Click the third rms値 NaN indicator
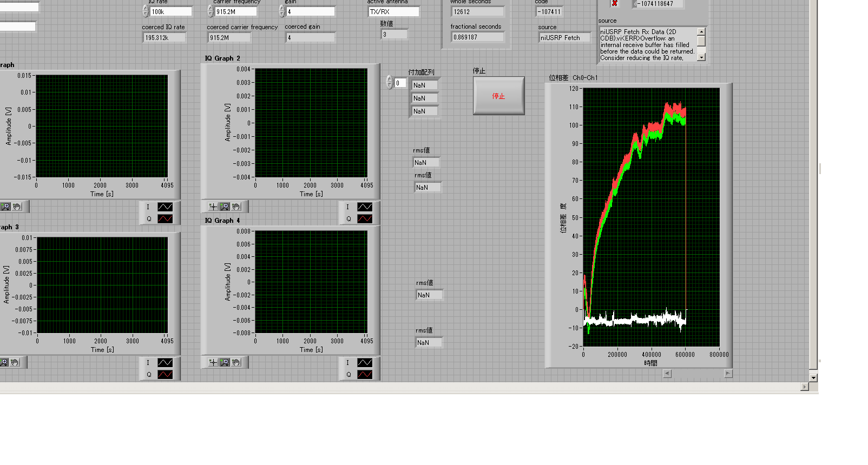 (x=430, y=295)
